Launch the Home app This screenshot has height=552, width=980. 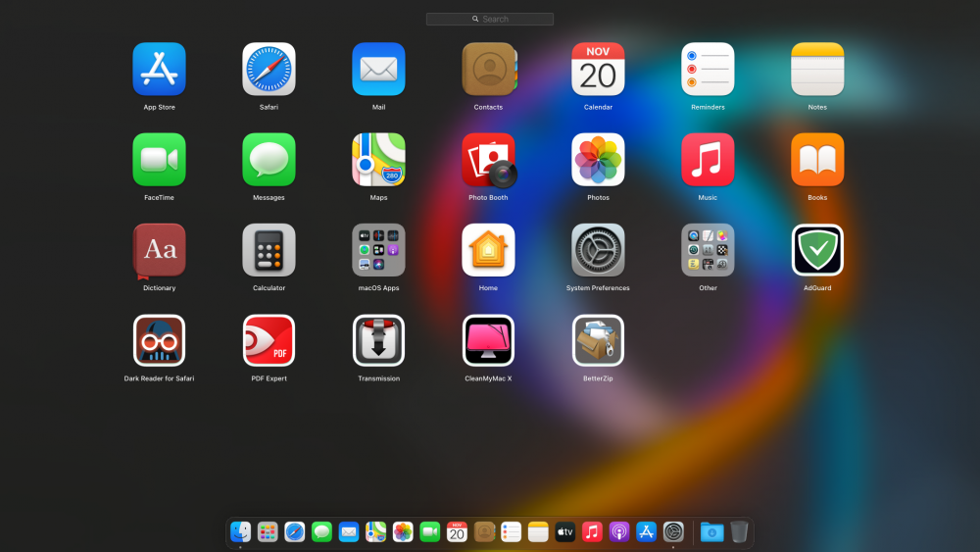[x=488, y=250]
